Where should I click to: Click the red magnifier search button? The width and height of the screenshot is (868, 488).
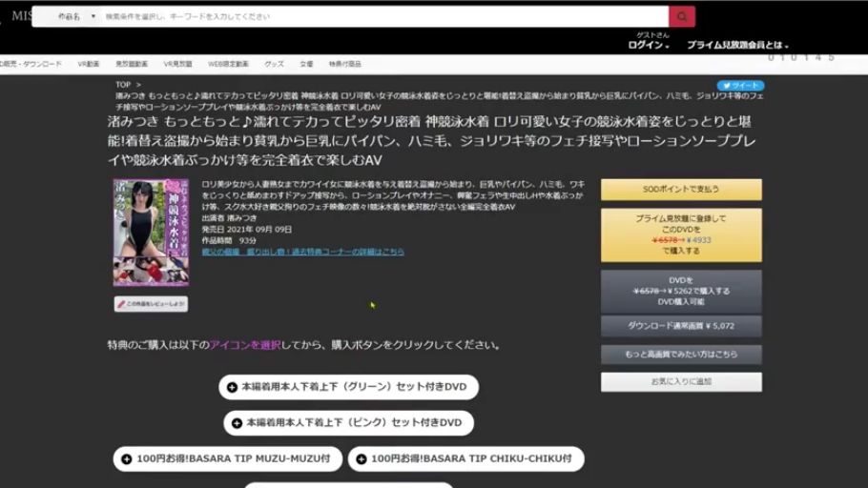681,17
